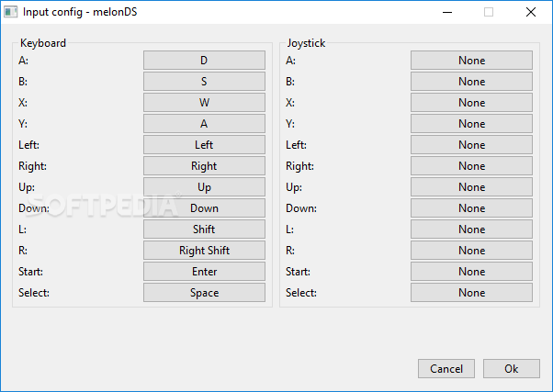The height and width of the screenshot is (392, 553).
Task: Click the keyboard B mapping button showing S
Action: click(x=204, y=82)
